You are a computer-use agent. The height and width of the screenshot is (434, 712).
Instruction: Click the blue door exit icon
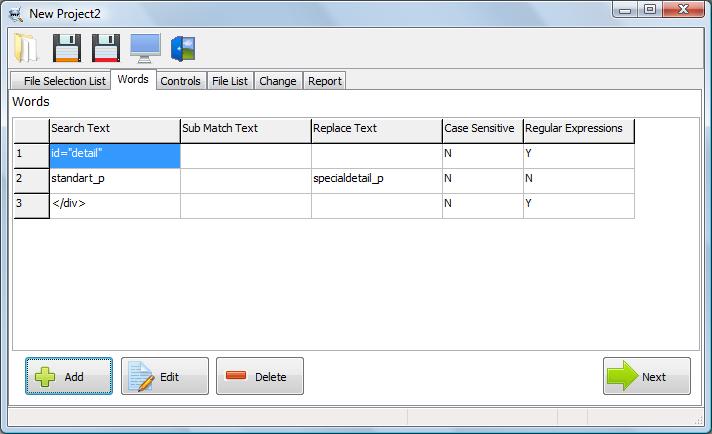(x=183, y=48)
